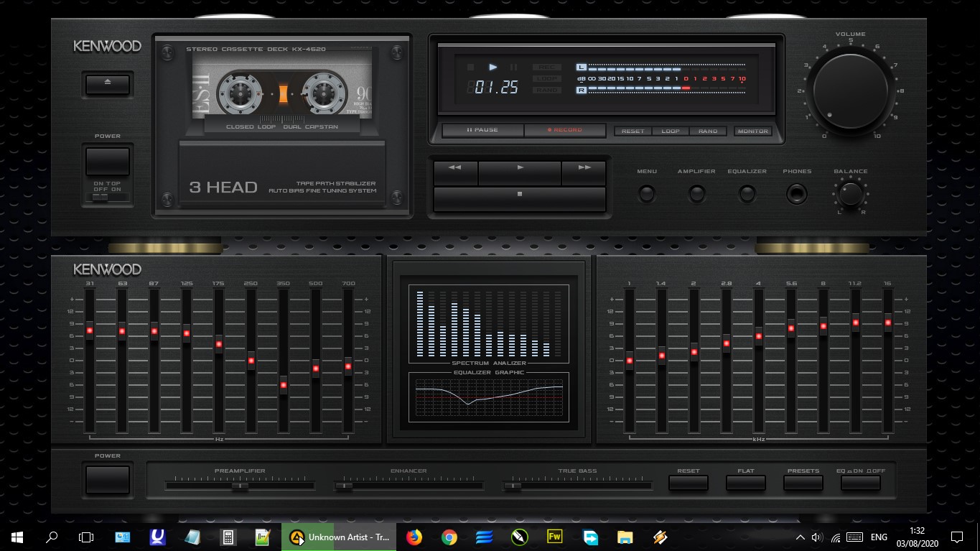Toggle the cassette deck POWER button

point(108,162)
